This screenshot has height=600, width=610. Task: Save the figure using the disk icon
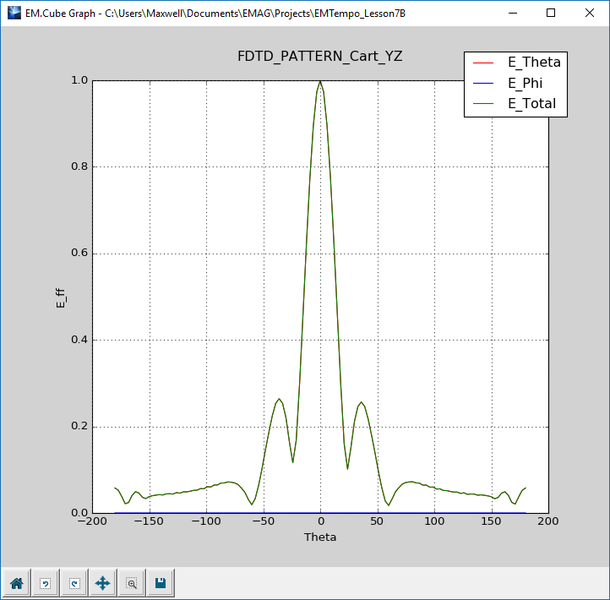pyautogui.click(x=160, y=582)
